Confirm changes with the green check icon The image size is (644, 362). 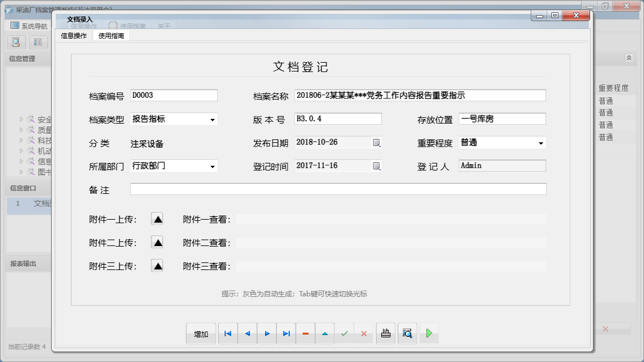click(345, 333)
